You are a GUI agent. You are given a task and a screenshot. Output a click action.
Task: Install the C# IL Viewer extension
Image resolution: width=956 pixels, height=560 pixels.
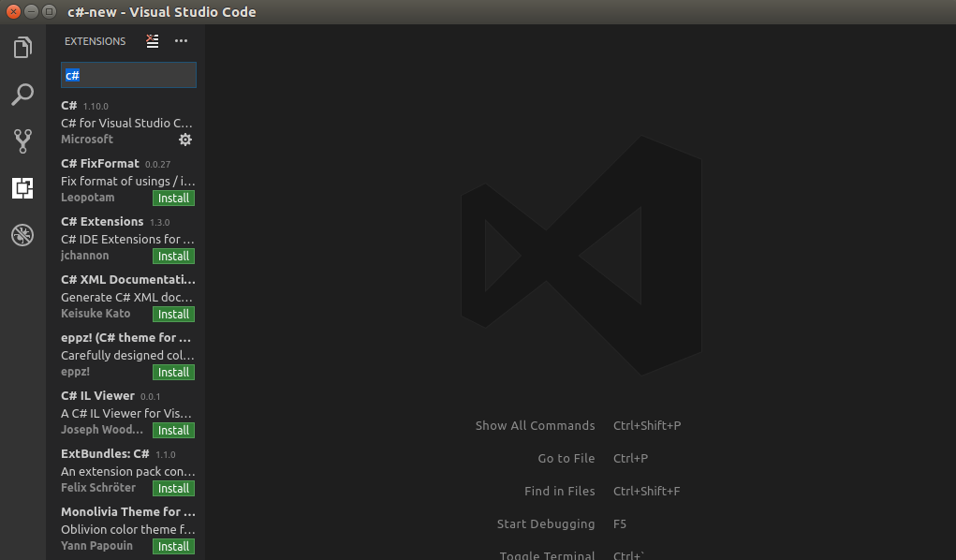click(173, 430)
